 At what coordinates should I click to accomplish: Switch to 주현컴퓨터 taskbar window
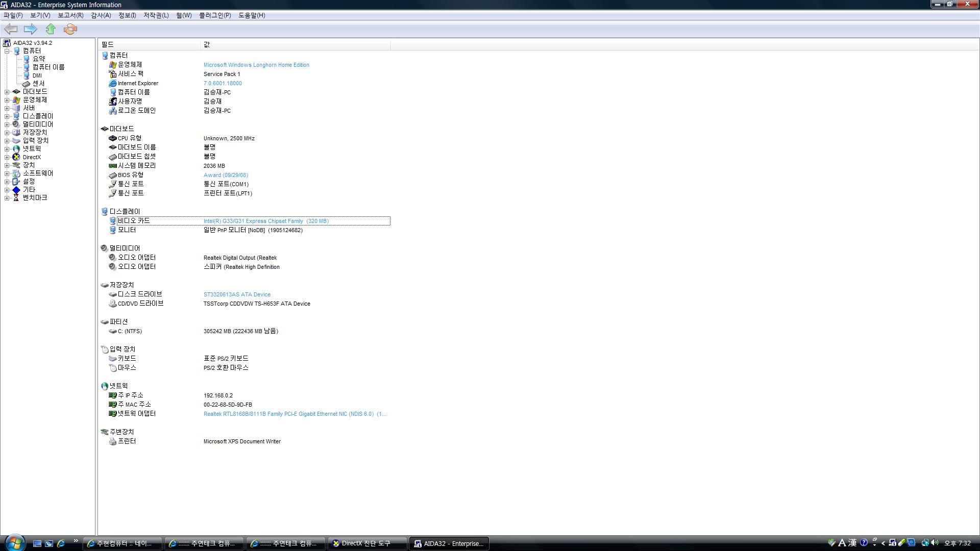coord(122,543)
